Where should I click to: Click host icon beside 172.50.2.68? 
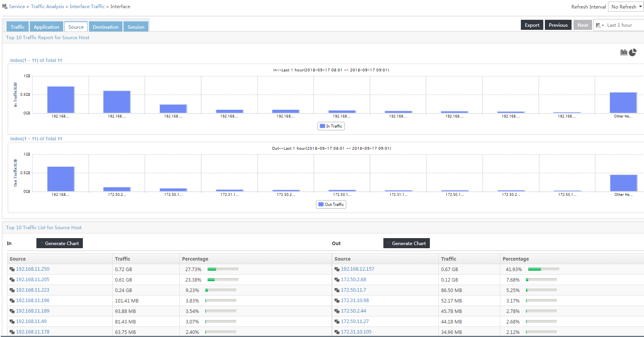point(337,280)
